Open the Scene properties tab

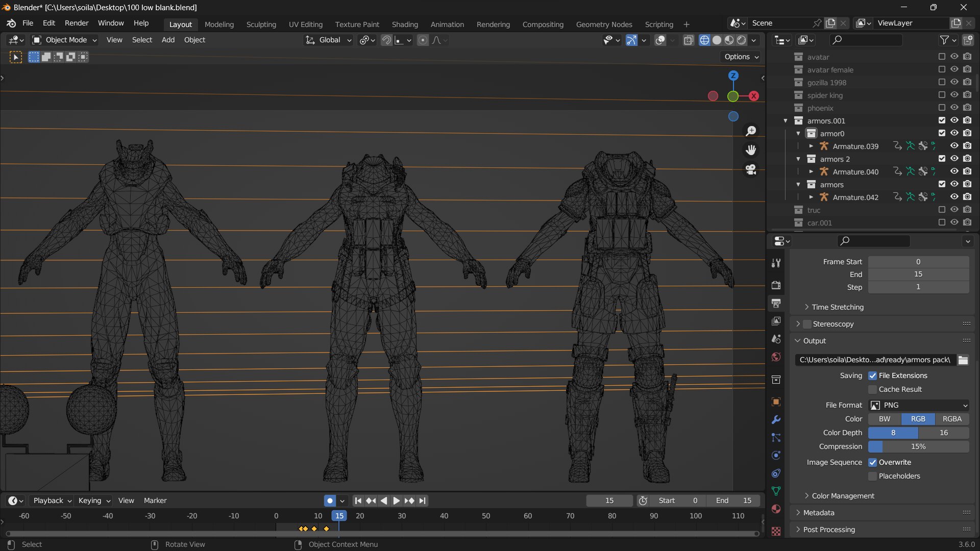tap(776, 339)
